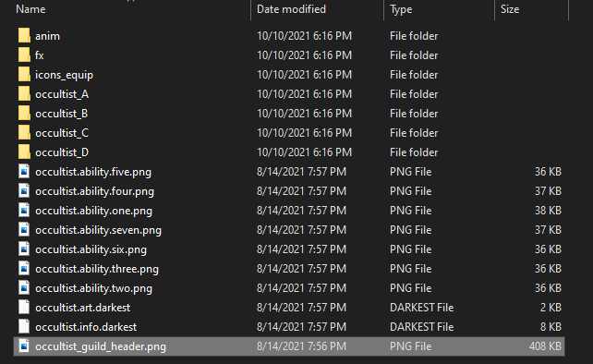Select the occultist.ability.three.png file name
Viewport: 593px width, 364px height.
[97, 269]
